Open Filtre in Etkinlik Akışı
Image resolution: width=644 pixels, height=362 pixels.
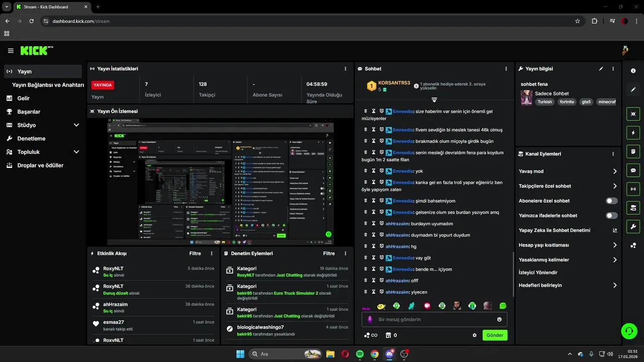(x=195, y=253)
